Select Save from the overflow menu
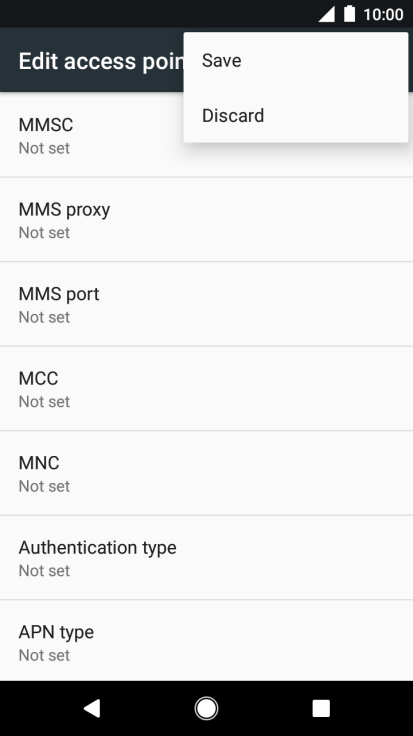Viewport: 413px width, 736px height. [296, 60]
